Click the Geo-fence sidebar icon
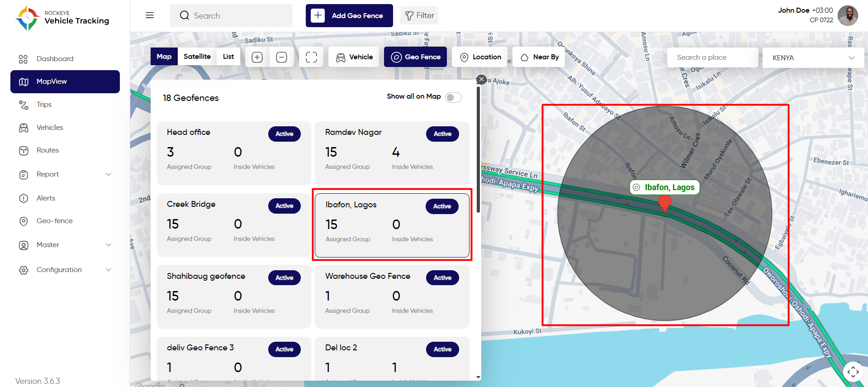Screen dimensions: 868x387 coord(24,221)
